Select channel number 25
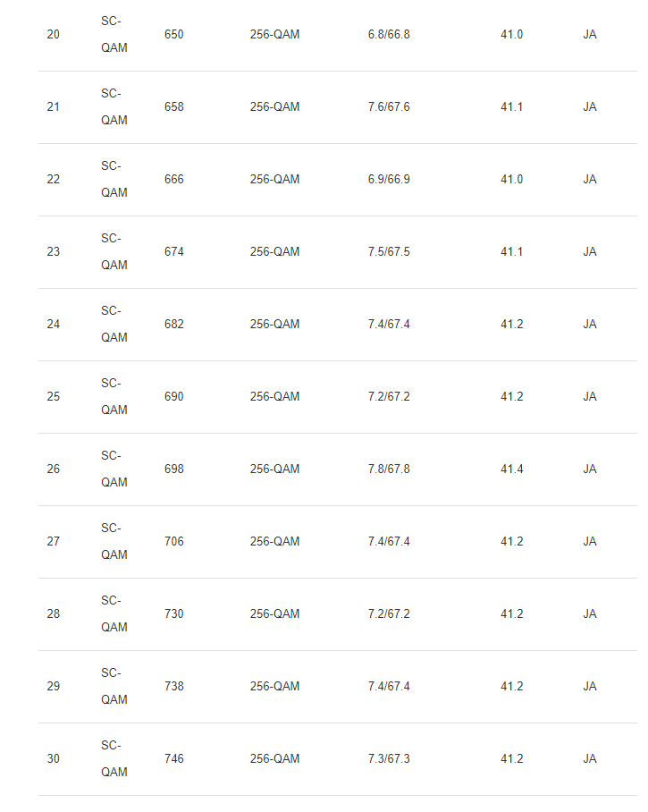Viewport: 648px width, 812px height. coord(54,397)
